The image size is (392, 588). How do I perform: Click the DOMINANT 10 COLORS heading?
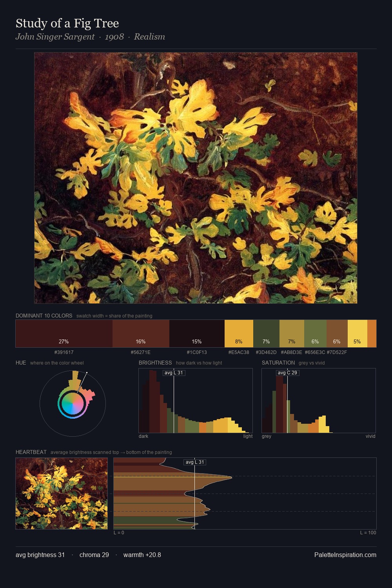44,316
